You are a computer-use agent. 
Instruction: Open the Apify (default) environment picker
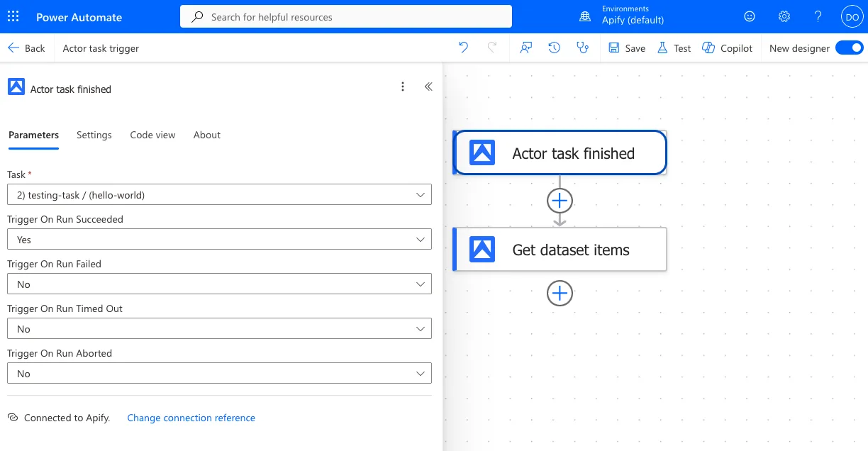pyautogui.click(x=633, y=16)
